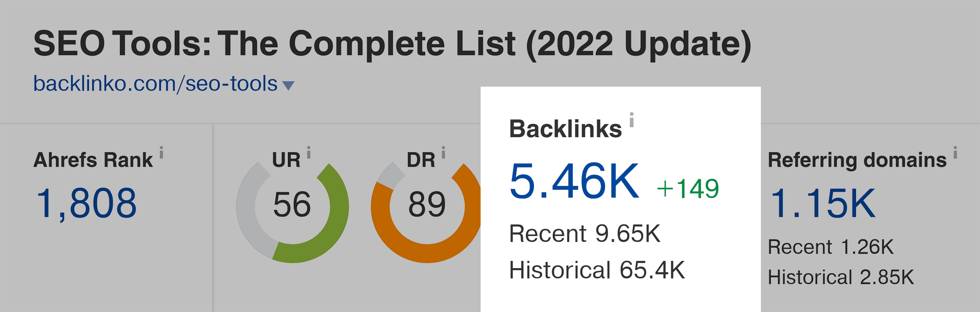Click the backlinko.com/seo-tools link
This screenshot has height=312, width=980.
pyautogui.click(x=155, y=83)
